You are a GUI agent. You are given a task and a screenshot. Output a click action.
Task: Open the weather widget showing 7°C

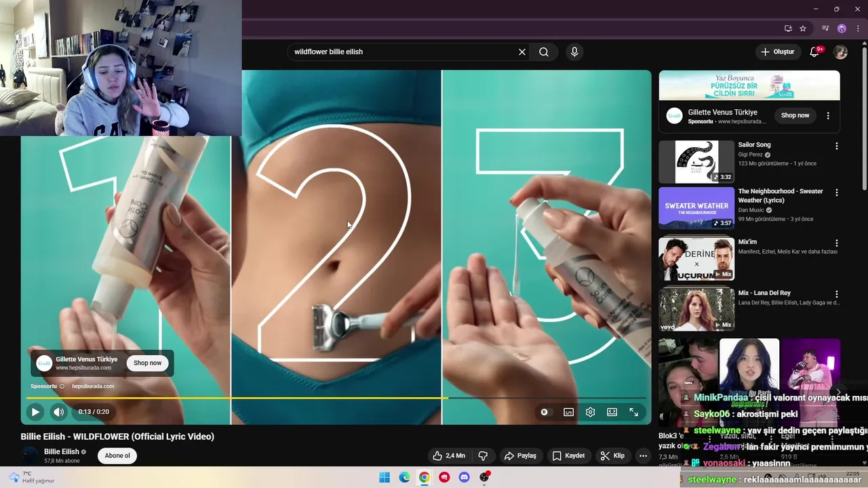(x=30, y=477)
